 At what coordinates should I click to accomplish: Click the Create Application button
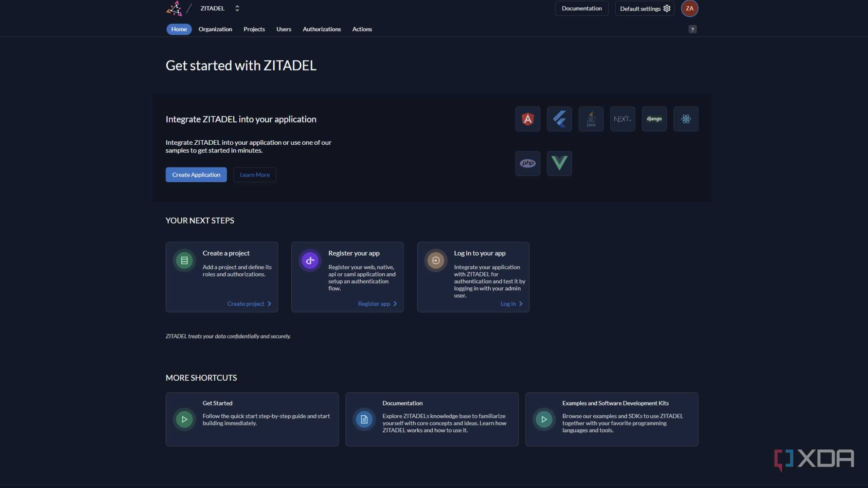point(196,174)
